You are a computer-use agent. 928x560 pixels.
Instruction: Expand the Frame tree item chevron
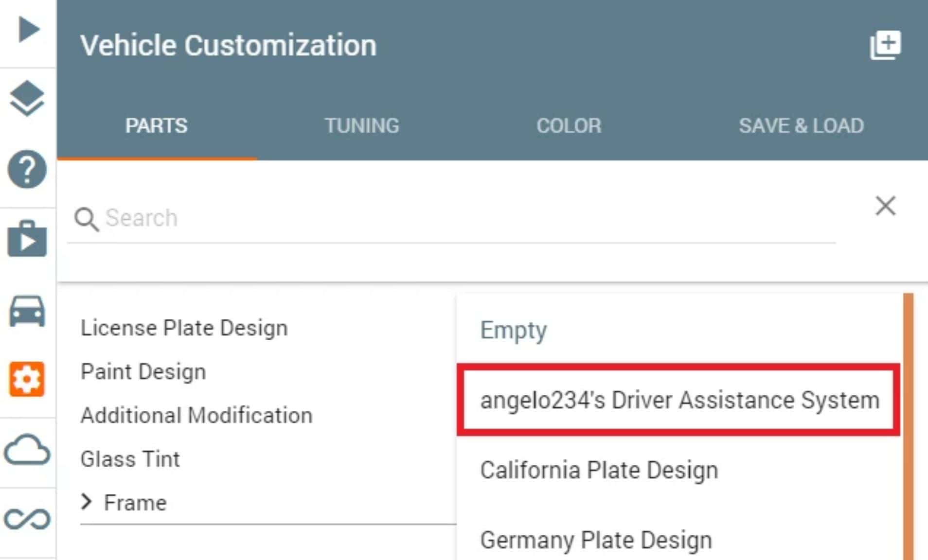pyautogui.click(x=87, y=502)
